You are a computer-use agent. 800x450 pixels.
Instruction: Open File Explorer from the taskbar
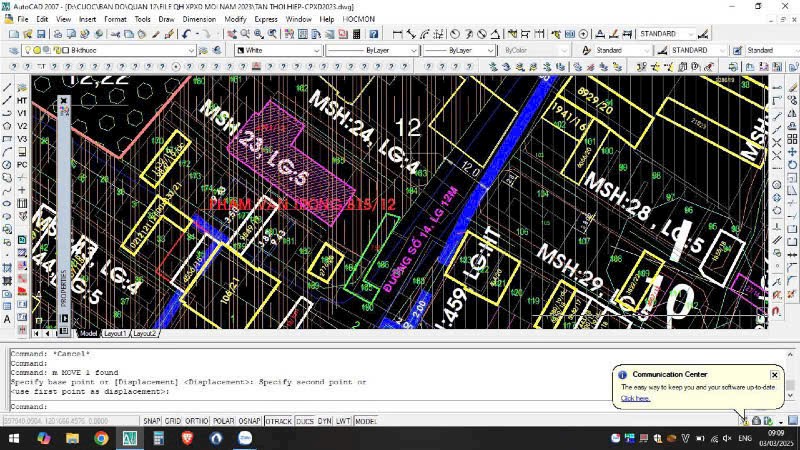(x=72, y=438)
